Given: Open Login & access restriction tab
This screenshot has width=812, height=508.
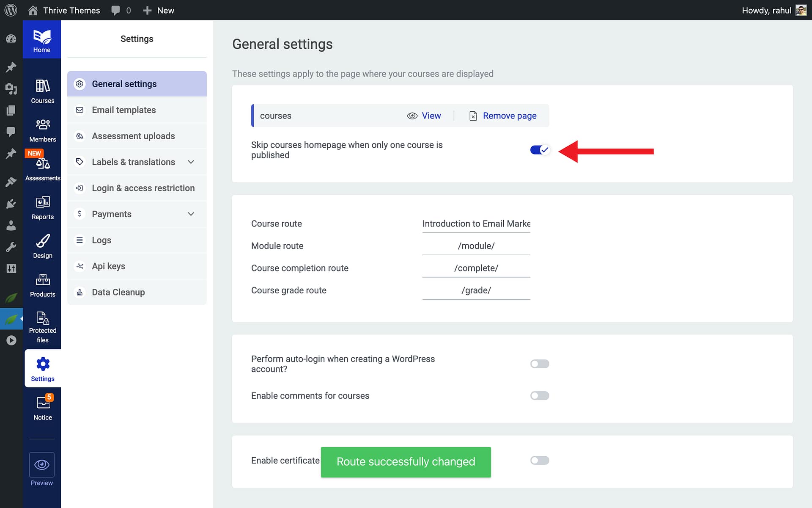Looking at the screenshot, I should 143,188.
